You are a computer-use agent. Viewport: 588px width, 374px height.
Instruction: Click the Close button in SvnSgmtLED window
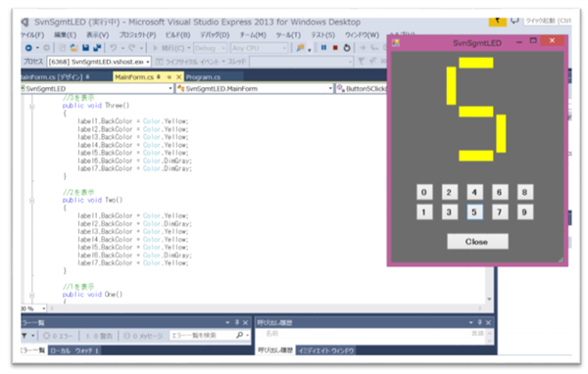[477, 242]
